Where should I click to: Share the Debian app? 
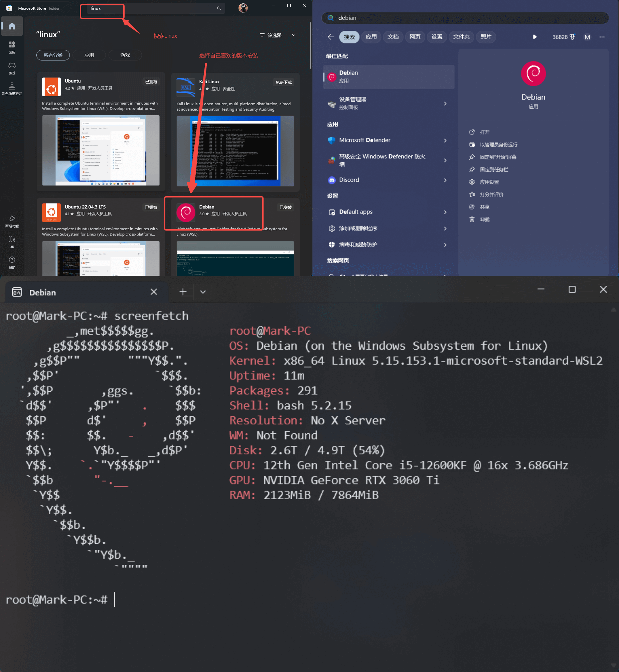click(x=485, y=207)
